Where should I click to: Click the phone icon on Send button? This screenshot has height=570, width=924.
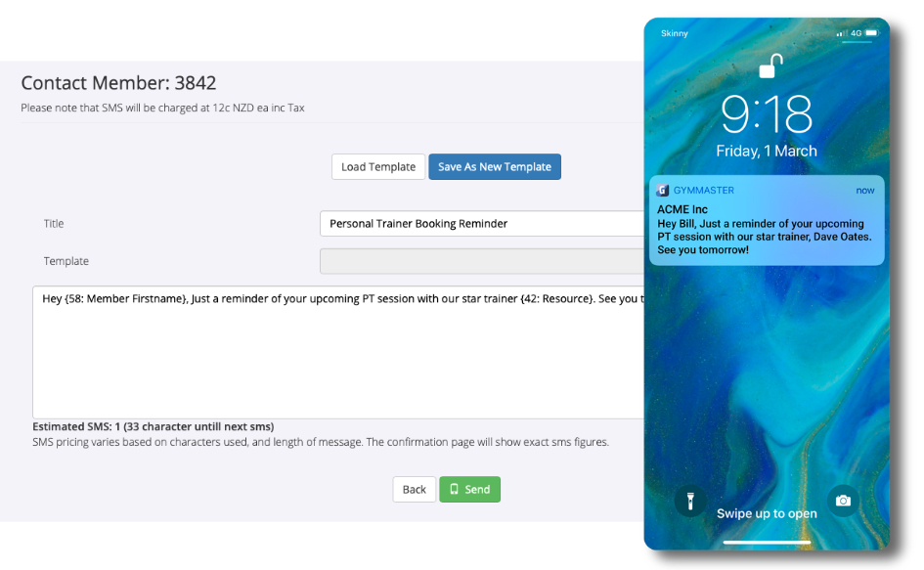(454, 489)
